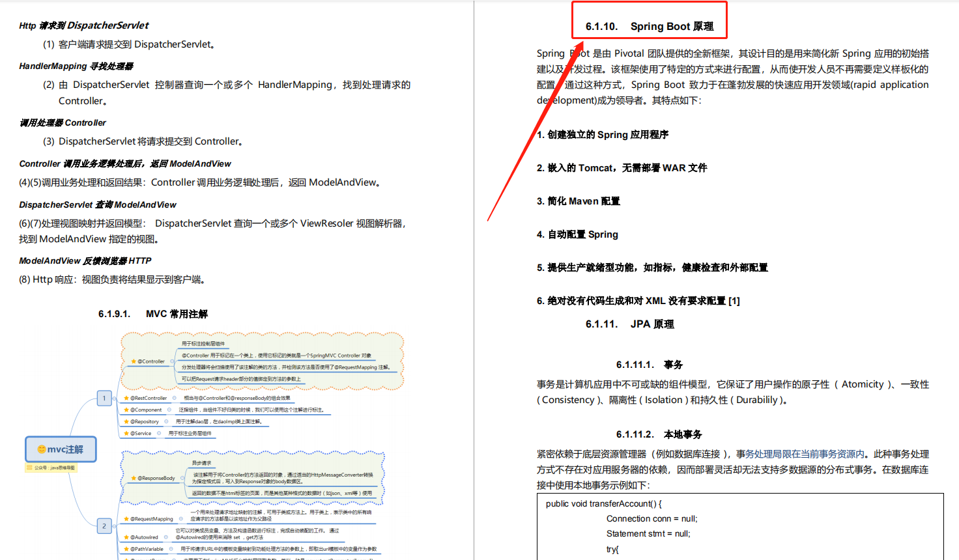Expand branch node 2 of the mind map
959x560 pixels.
[x=104, y=526]
